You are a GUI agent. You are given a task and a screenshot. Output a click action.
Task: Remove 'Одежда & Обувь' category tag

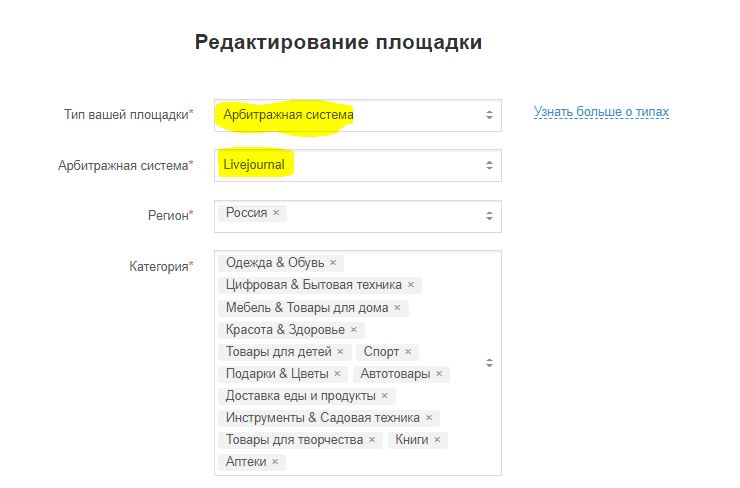point(333,262)
